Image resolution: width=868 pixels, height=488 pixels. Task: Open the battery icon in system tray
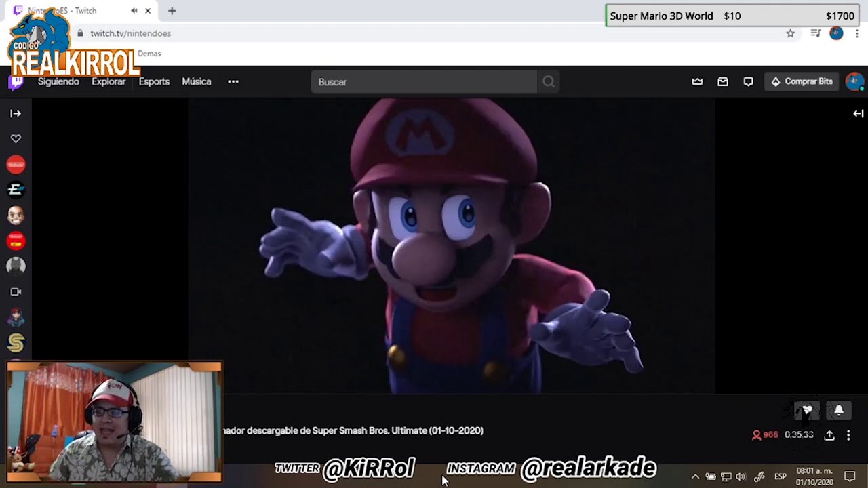pyautogui.click(x=711, y=476)
